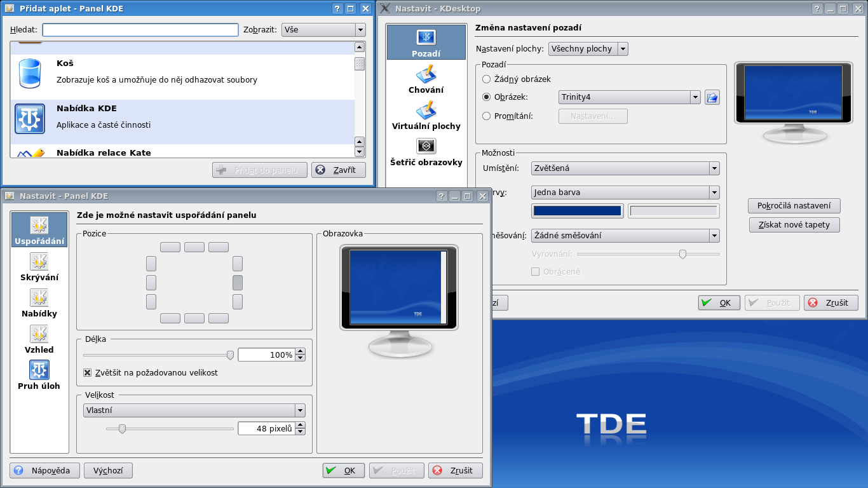This screenshot has width=868, height=488.
Task: Select the Skrývání panel settings icon
Action: [39, 262]
